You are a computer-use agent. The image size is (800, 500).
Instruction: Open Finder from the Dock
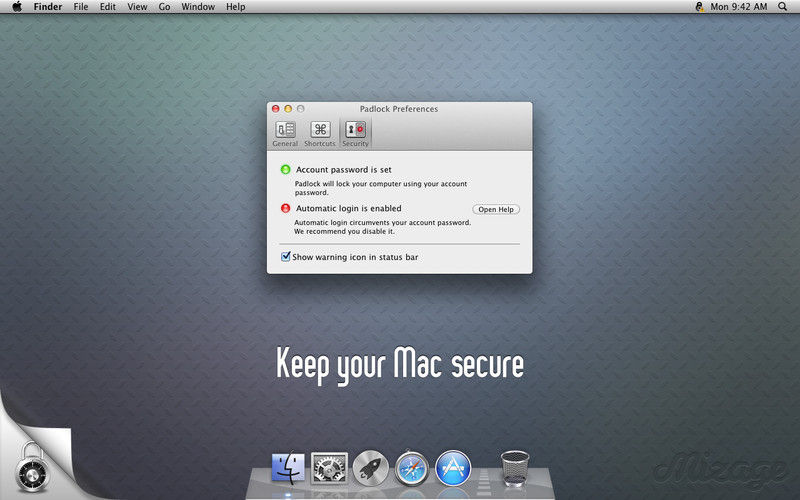[x=288, y=468]
